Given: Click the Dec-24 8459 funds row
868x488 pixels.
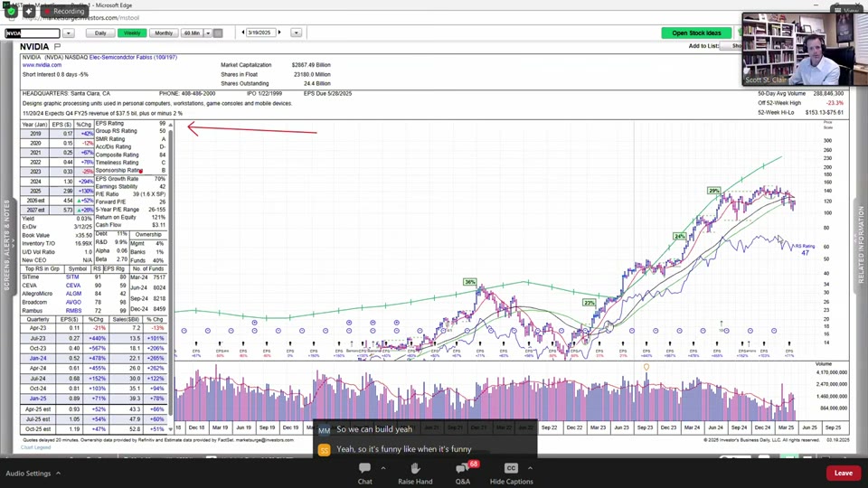Looking at the screenshot, I should [147, 309].
